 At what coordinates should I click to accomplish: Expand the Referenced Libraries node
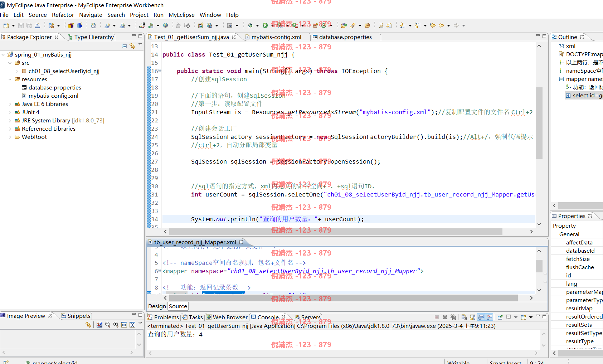(x=10, y=129)
